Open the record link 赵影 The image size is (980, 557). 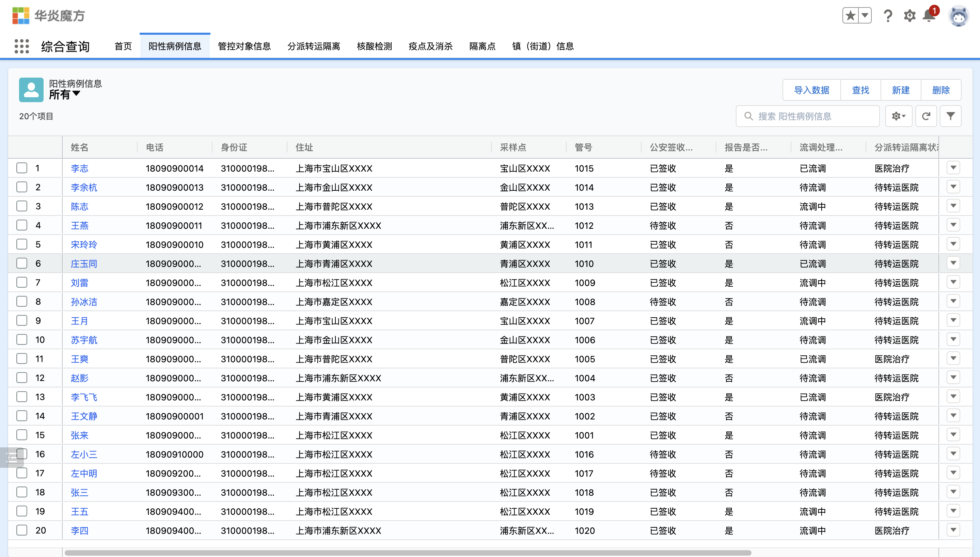[x=80, y=378]
